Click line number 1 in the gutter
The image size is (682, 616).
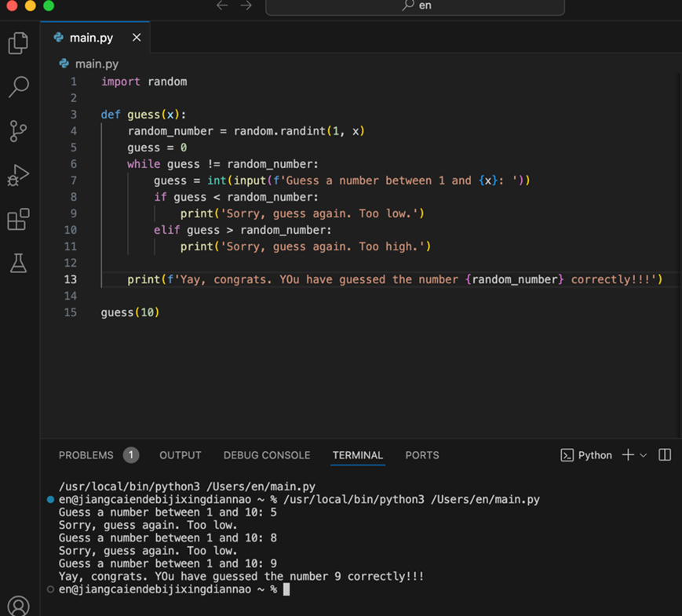click(x=74, y=82)
